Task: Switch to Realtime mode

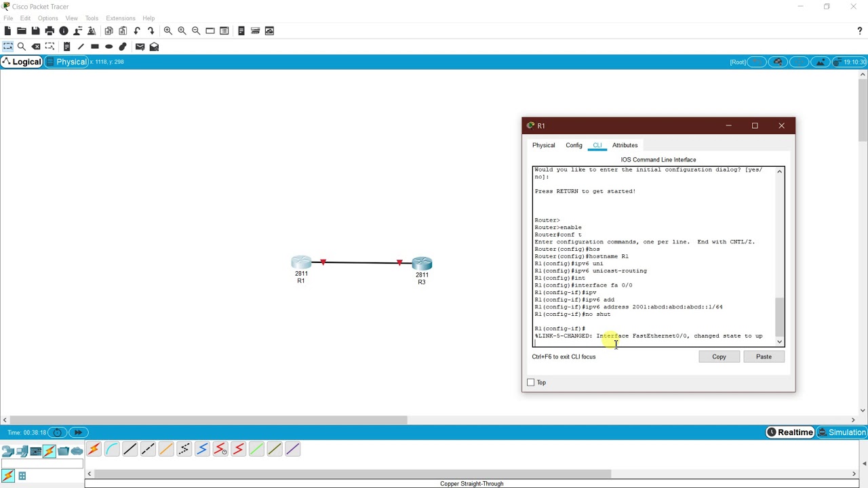Action: (789, 432)
